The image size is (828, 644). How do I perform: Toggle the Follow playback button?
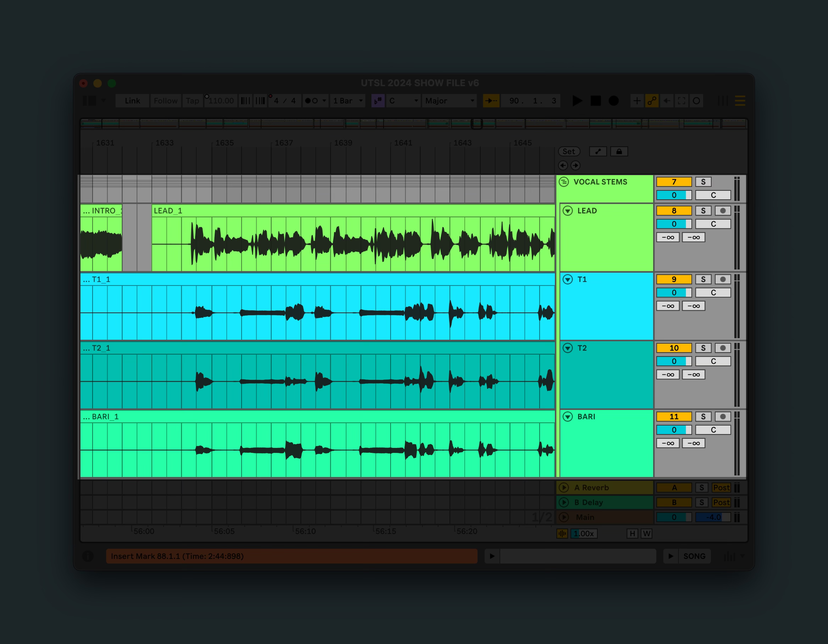click(x=166, y=101)
